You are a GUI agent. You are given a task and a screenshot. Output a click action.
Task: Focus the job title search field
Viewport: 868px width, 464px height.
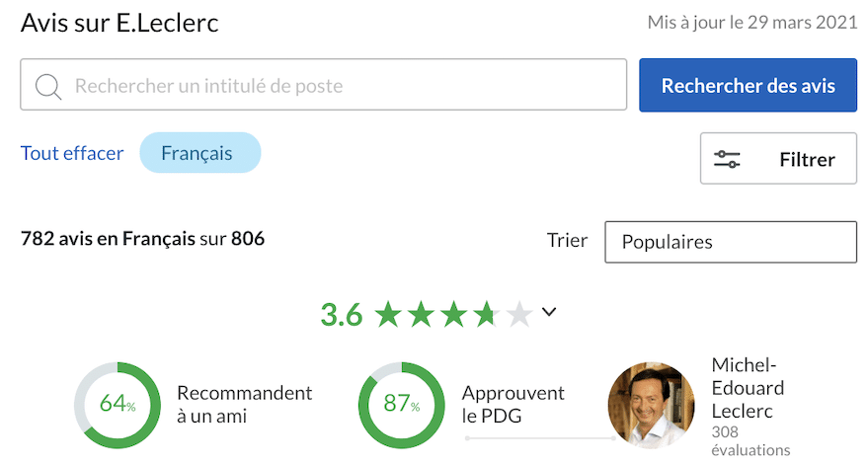point(323,85)
